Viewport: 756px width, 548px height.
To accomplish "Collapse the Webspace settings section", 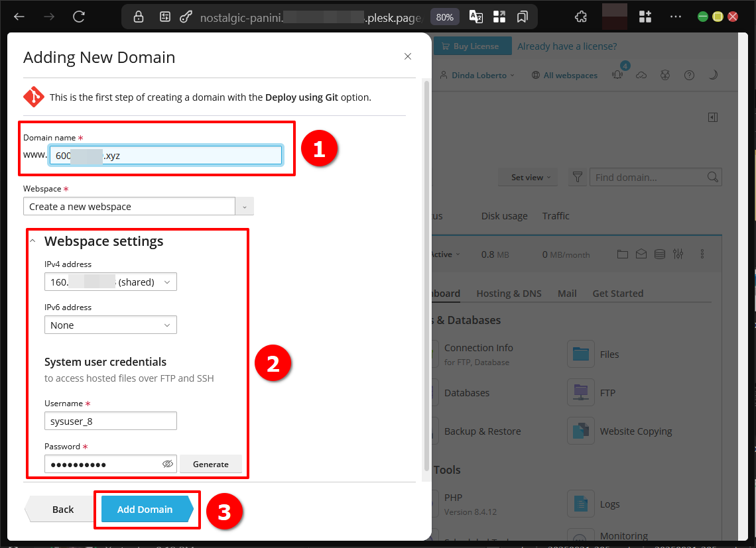I will (32, 241).
